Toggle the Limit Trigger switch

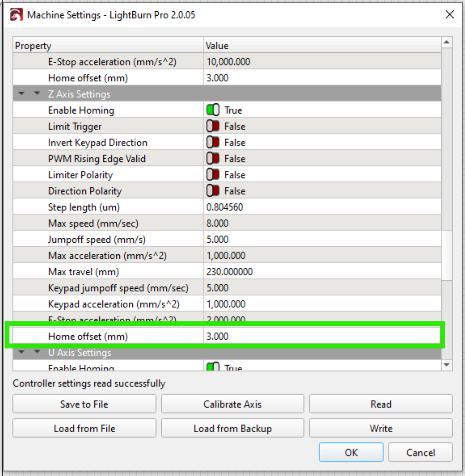(213, 126)
